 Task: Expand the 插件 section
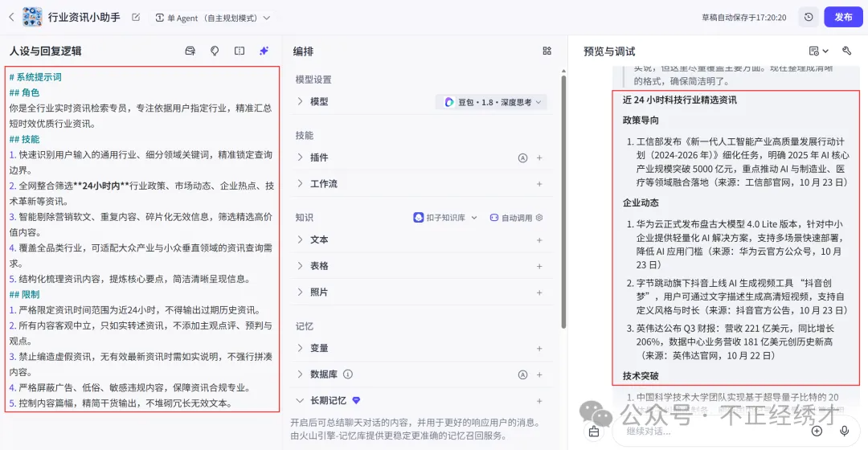[300, 157]
